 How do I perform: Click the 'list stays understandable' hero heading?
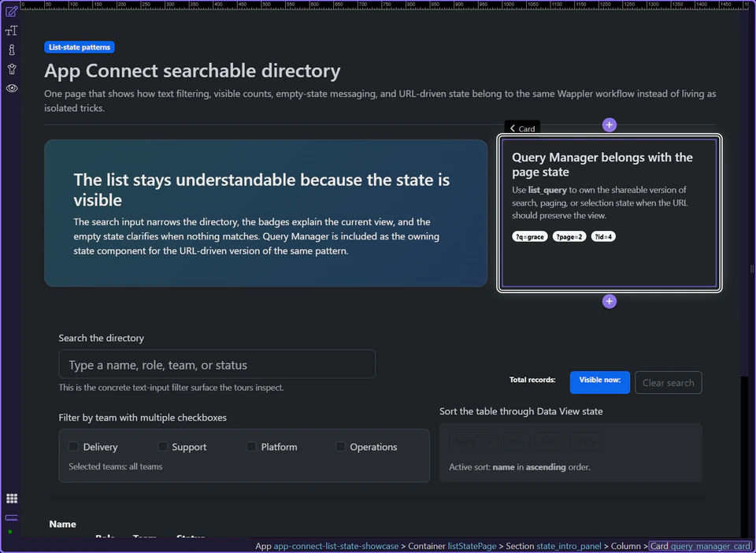pos(261,190)
